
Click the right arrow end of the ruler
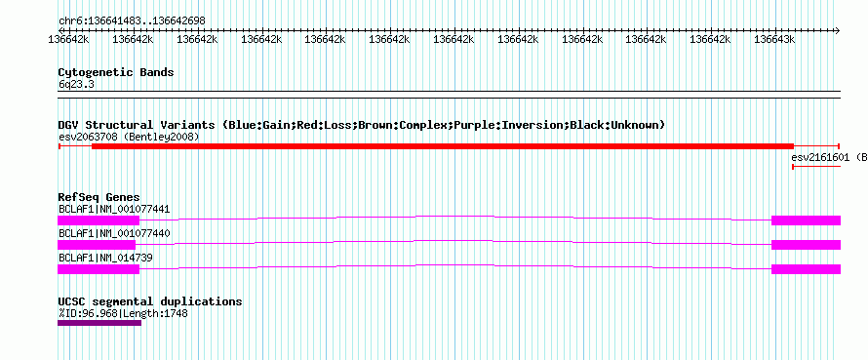[838, 30]
